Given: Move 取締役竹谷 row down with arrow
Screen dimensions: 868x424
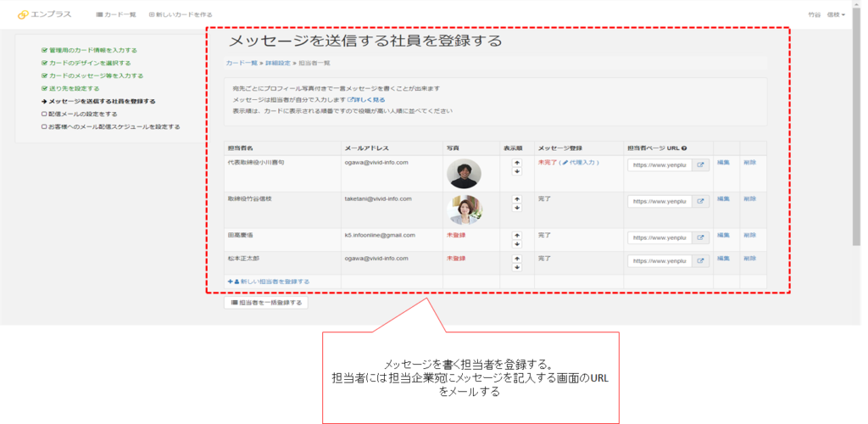Looking at the screenshot, I should point(516,208).
